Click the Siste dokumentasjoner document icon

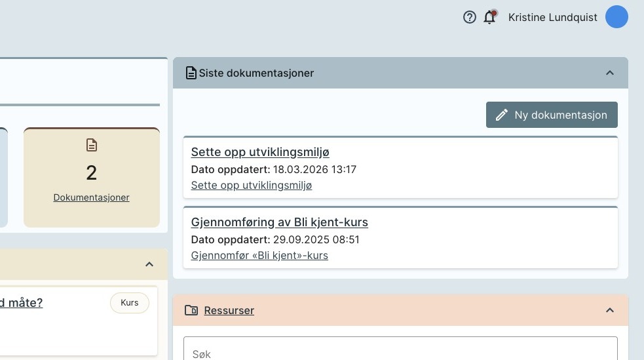191,73
